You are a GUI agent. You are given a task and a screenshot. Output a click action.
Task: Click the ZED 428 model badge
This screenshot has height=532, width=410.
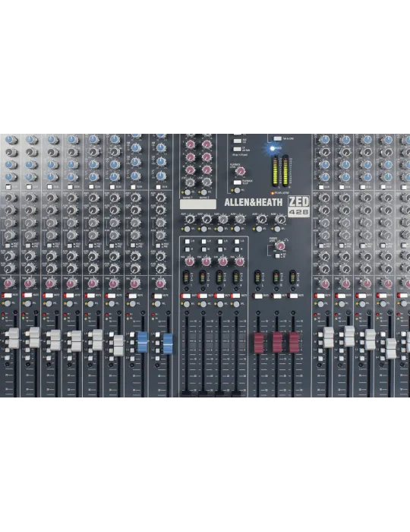(298, 206)
